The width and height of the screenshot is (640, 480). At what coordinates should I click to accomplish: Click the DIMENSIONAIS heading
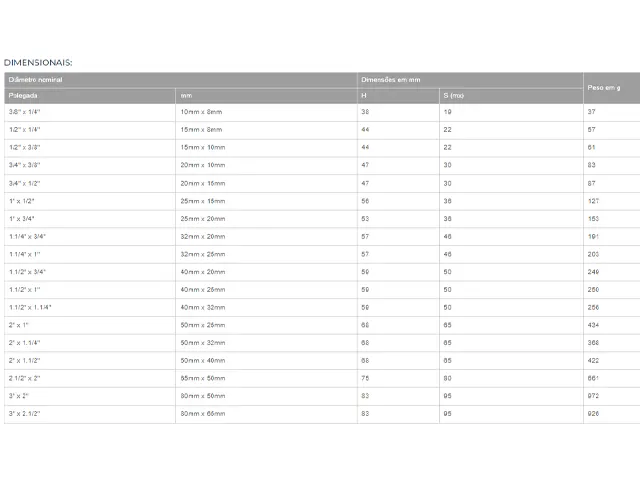click(x=38, y=62)
